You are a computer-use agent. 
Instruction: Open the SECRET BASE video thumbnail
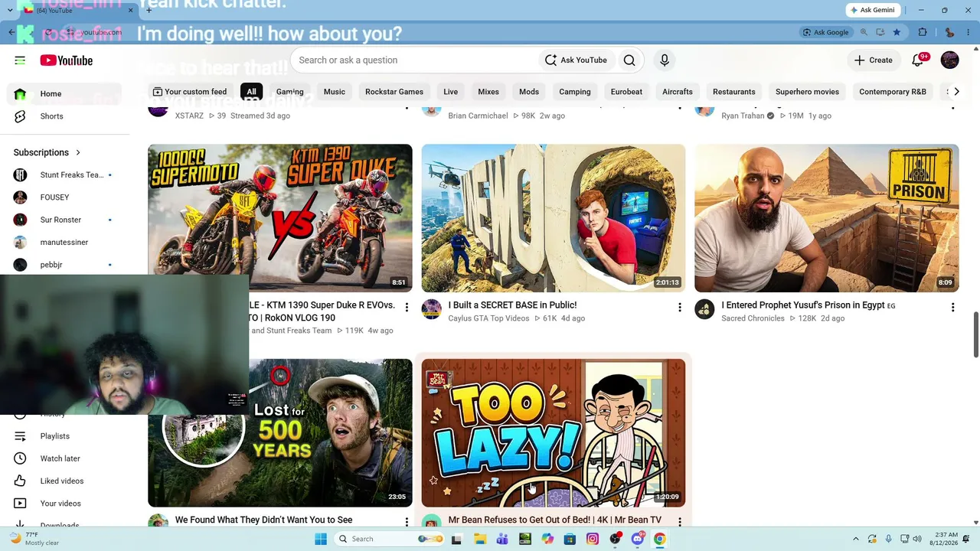click(x=554, y=218)
